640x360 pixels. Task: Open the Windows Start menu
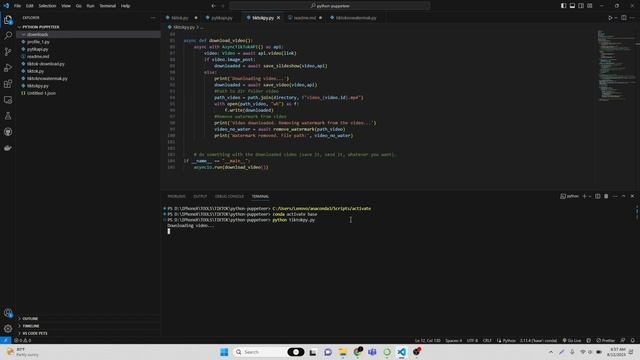tap(224, 352)
